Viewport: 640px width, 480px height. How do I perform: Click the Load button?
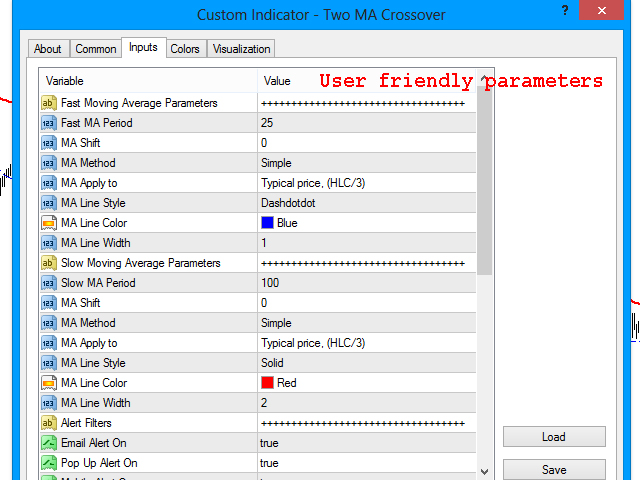click(554, 437)
